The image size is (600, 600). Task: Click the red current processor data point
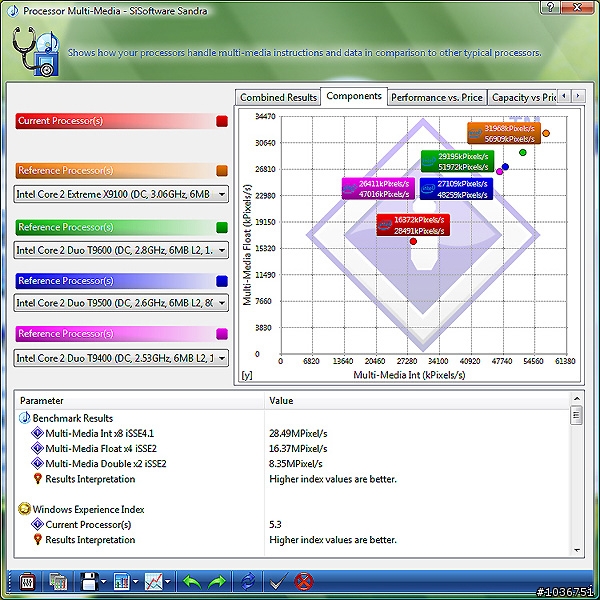pyautogui.click(x=413, y=241)
